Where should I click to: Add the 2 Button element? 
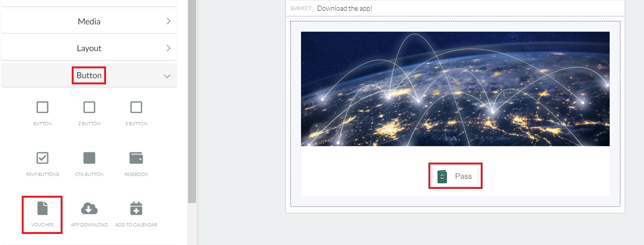(x=89, y=107)
